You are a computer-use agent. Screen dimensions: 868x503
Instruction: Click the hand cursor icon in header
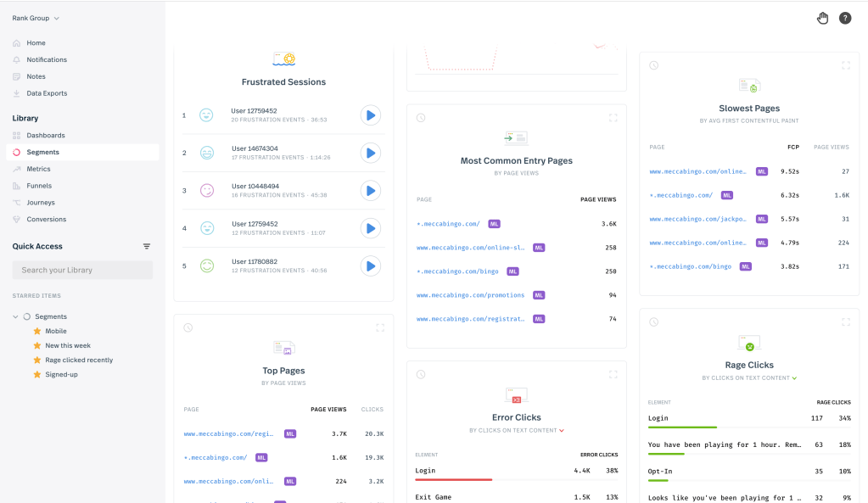click(822, 18)
